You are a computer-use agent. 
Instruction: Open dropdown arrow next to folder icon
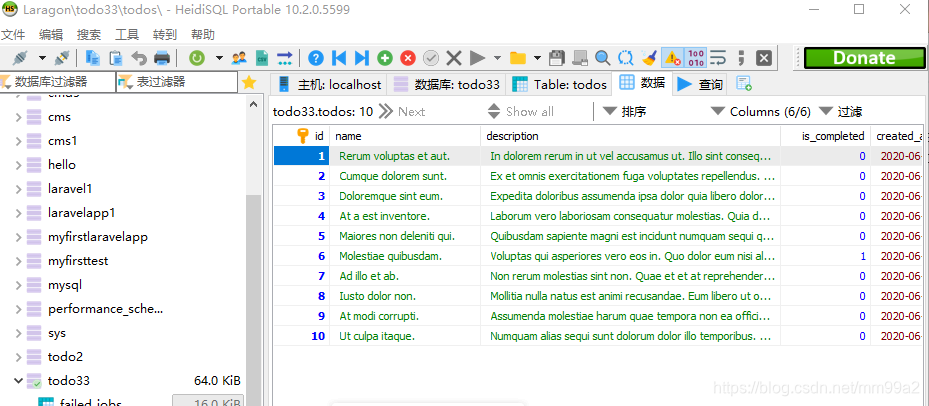(x=537, y=57)
